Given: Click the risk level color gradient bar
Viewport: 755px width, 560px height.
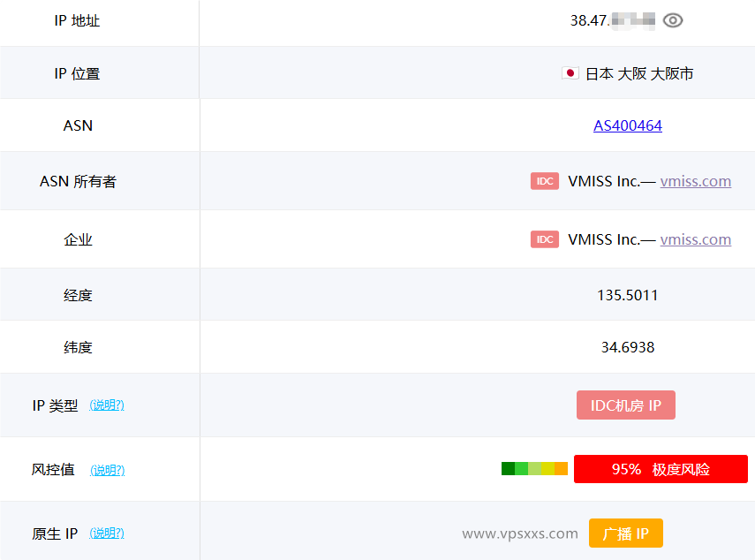Looking at the screenshot, I should tap(535, 469).
